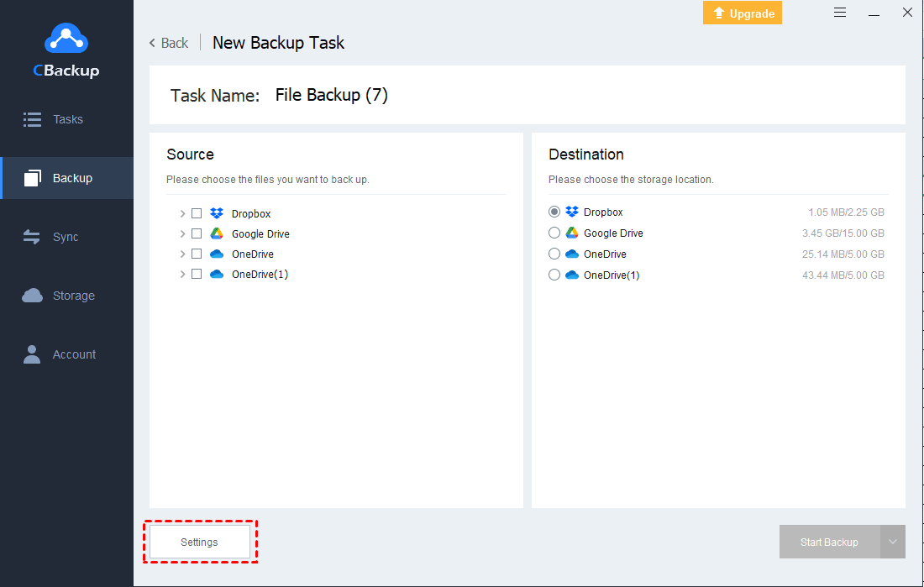Expand the OneDrive(1) source tree node
924x587 pixels.
coord(182,274)
